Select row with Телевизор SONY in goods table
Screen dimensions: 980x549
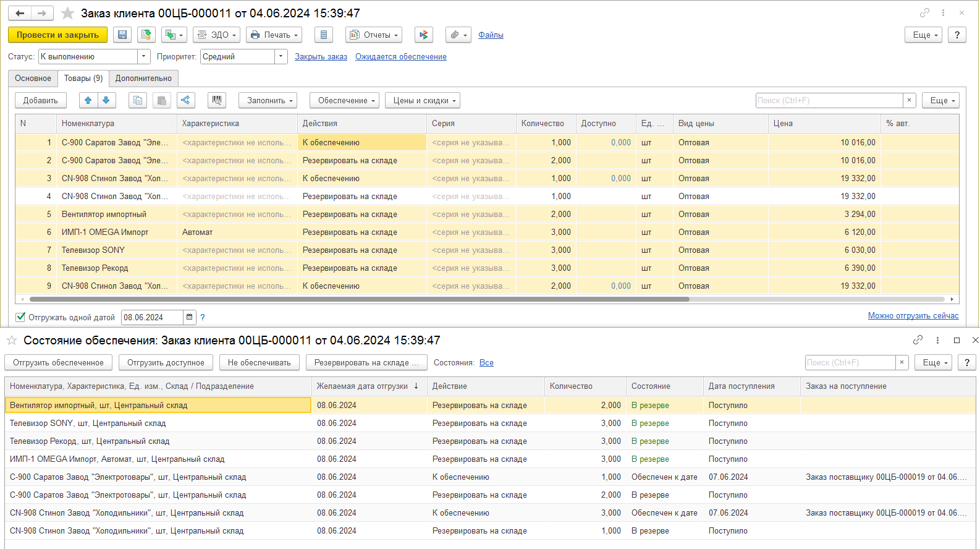pos(487,250)
